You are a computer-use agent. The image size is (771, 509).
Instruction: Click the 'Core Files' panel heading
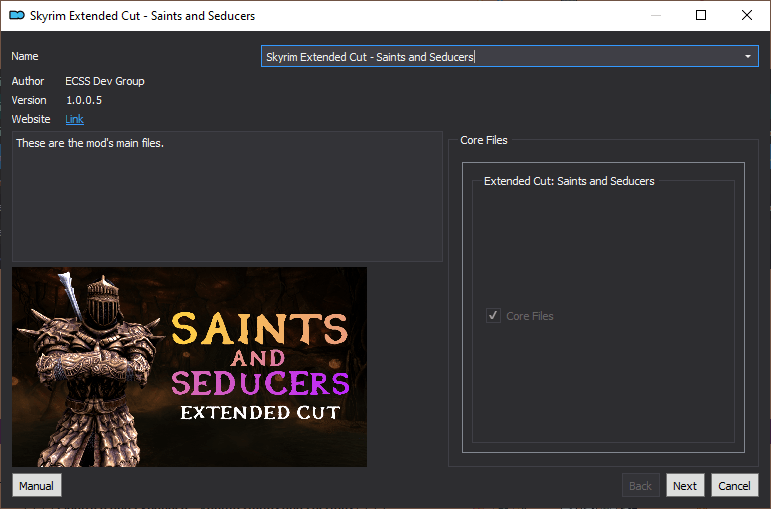click(x=484, y=140)
